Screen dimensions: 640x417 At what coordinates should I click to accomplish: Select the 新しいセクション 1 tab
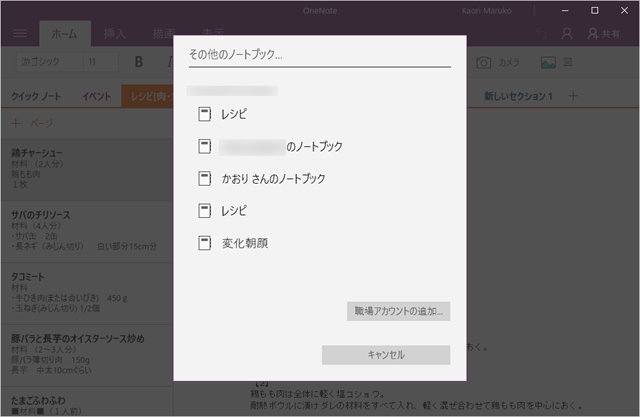click(518, 97)
